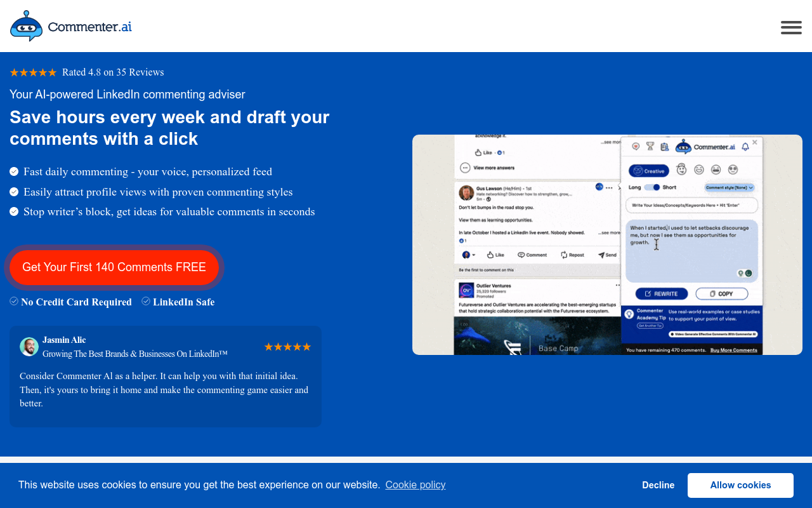The height and width of the screenshot is (508, 812).
Task: Open the Comment style (None) dropdown
Action: coord(730,187)
